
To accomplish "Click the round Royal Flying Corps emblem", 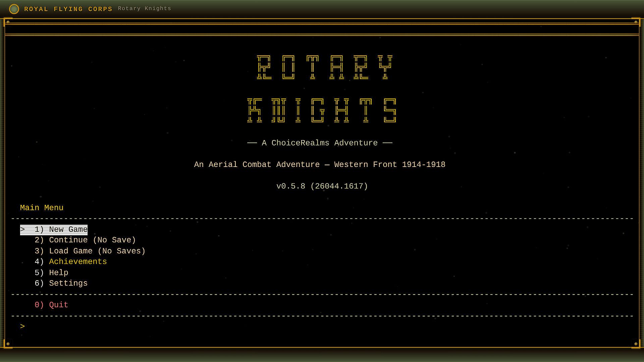I will point(14,9).
